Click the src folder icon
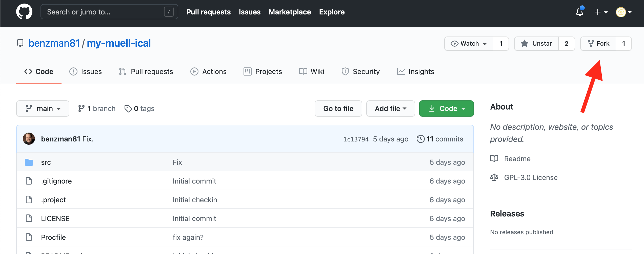644x254 pixels. 29,162
